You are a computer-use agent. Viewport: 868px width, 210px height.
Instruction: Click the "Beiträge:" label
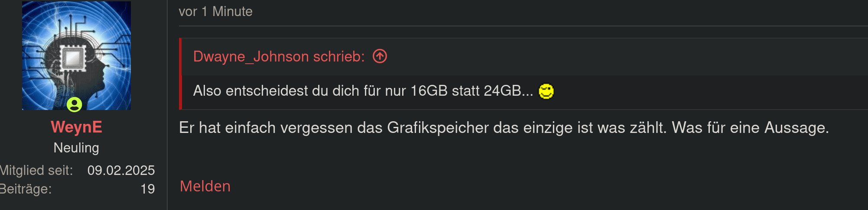pos(26,189)
